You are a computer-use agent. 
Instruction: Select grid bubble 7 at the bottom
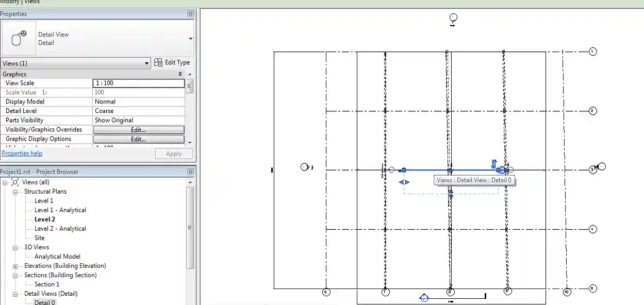click(x=386, y=292)
